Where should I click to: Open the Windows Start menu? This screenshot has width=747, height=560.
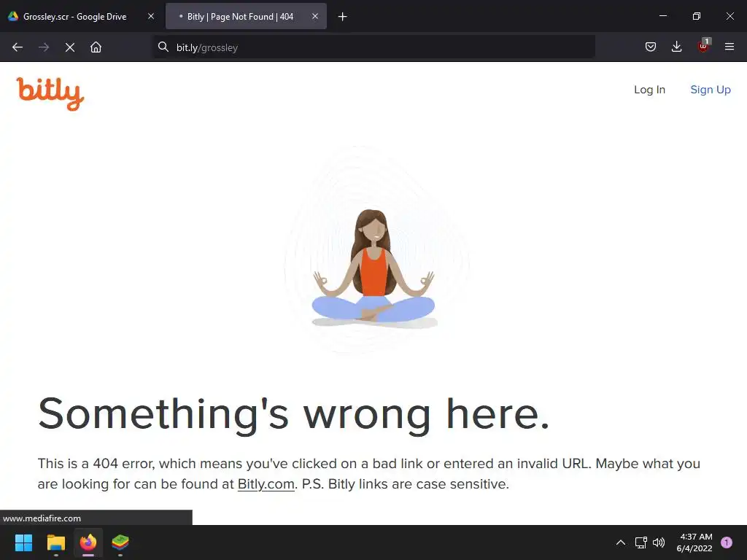(x=24, y=542)
